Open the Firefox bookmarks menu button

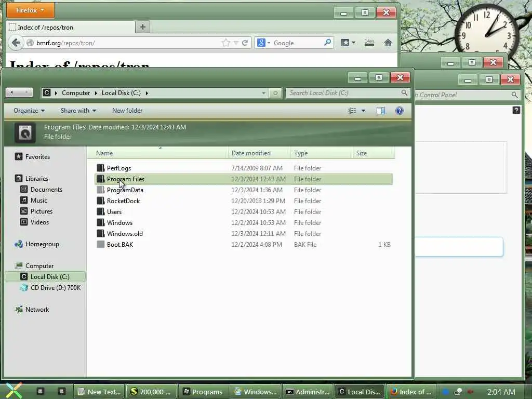348,43
